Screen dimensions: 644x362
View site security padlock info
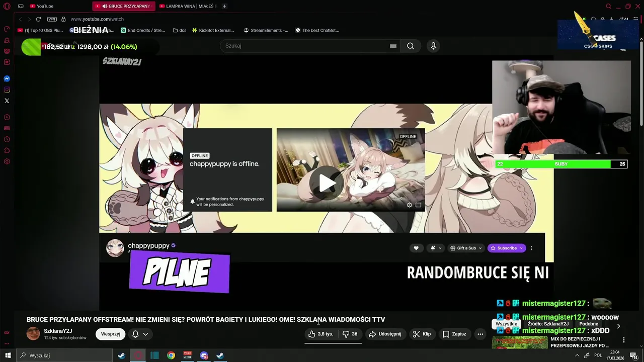63,19
